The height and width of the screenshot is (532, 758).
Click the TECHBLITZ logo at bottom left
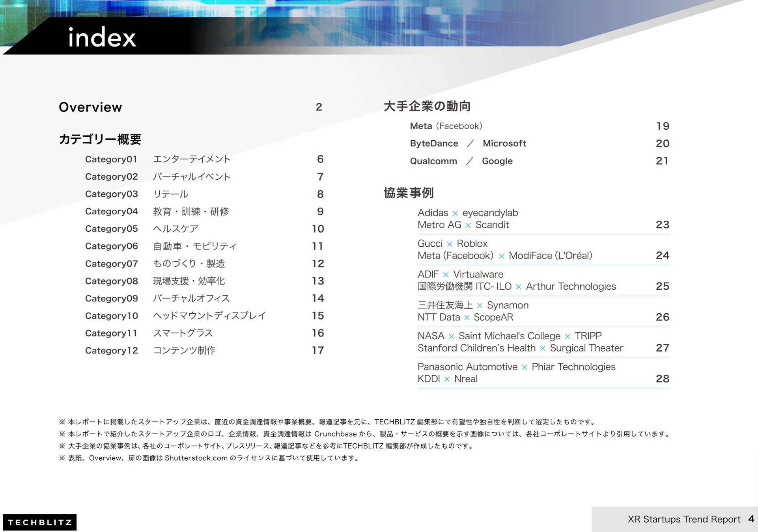click(x=39, y=522)
